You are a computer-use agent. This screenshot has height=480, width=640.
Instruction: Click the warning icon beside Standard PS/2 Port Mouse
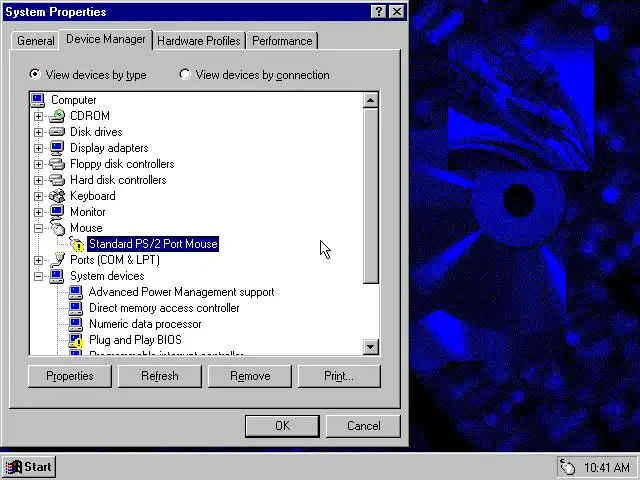[x=76, y=244]
